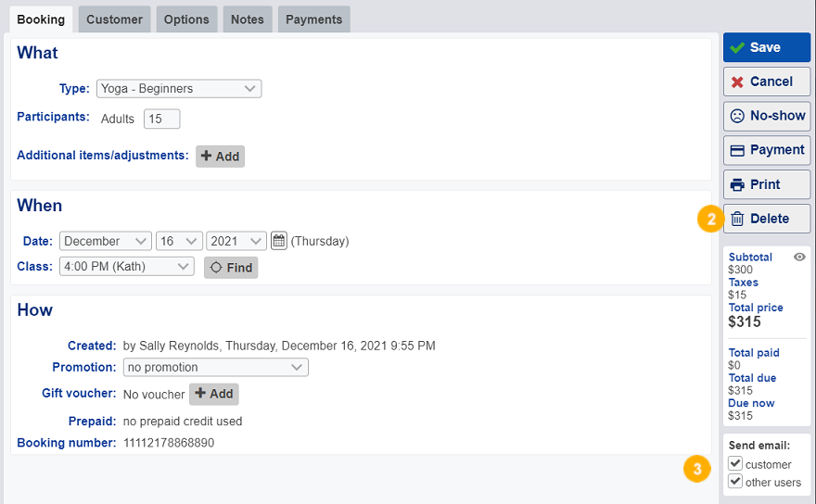816x504 pixels.
Task: Add a gift voucher
Action: pos(214,395)
